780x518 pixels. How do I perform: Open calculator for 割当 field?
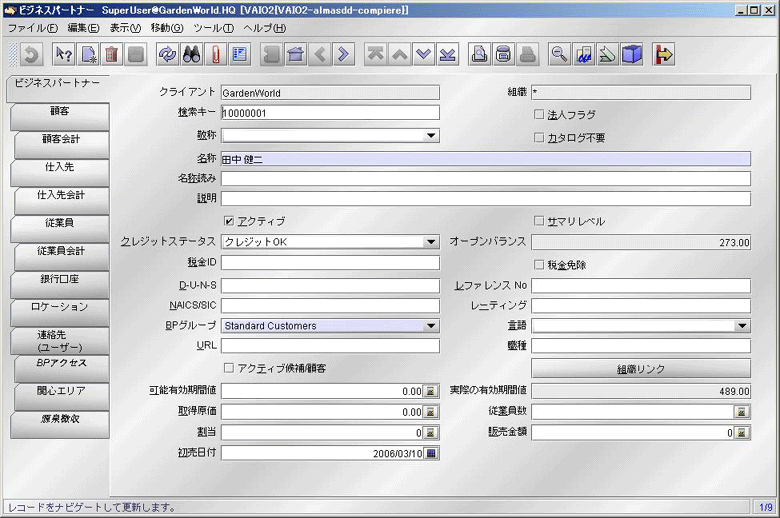431,433
